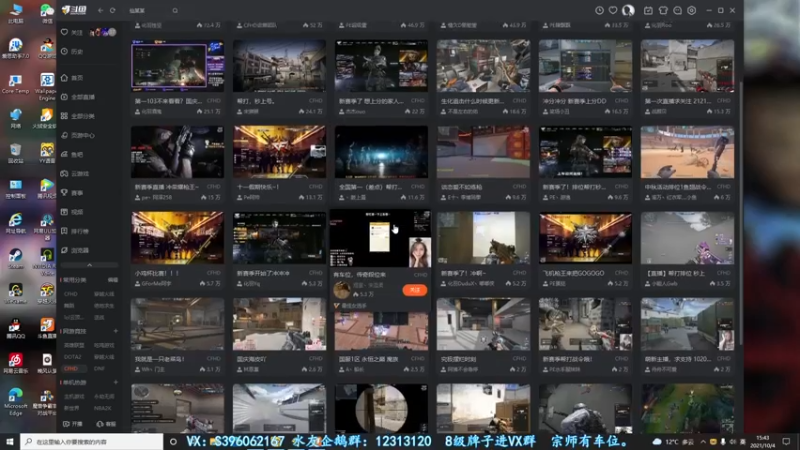Open the history clock icon in top bar
Viewport: 800px width, 450px height.
pyautogui.click(x=599, y=10)
